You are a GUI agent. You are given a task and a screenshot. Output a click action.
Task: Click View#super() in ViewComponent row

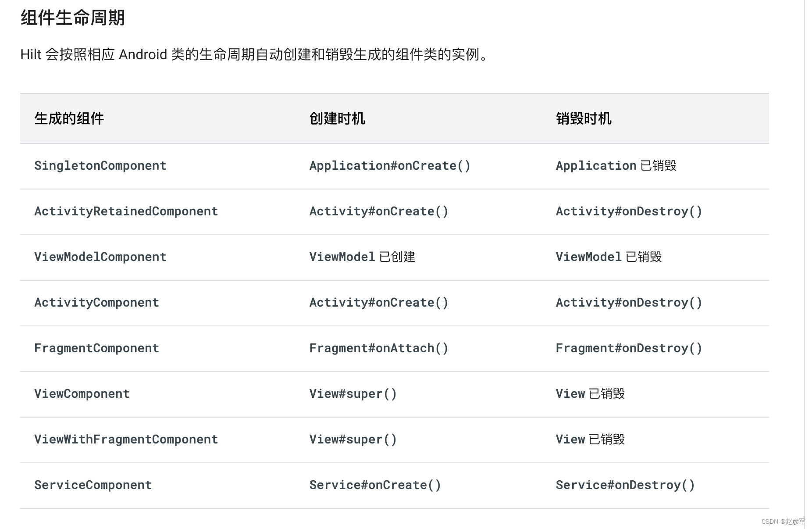[x=353, y=394]
